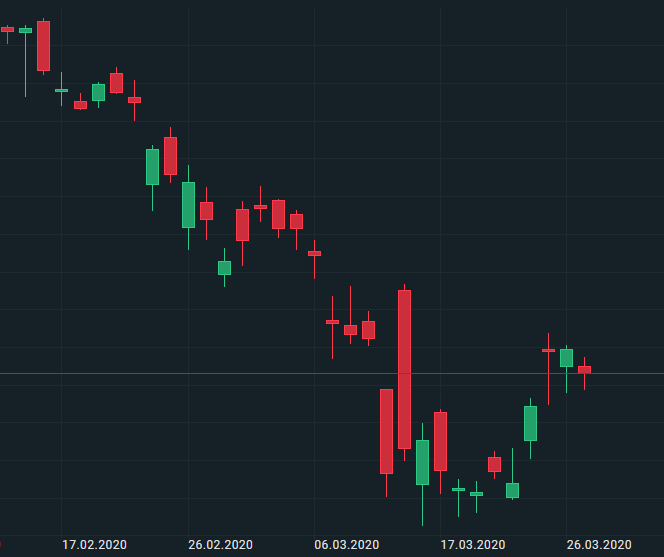This screenshot has width=664, height=557.
Task: Click the red candle above the 06.03.2020 label
Action: coord(350,329)
